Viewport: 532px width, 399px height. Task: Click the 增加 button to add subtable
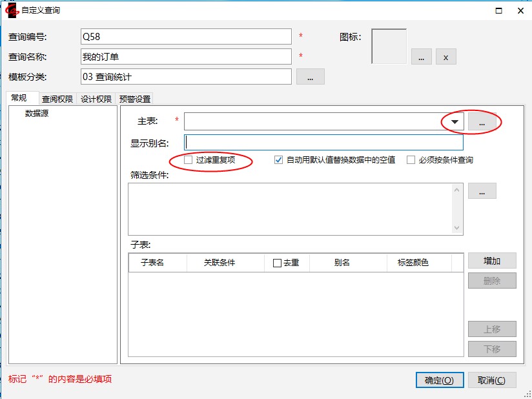click(x=492, y=261)
